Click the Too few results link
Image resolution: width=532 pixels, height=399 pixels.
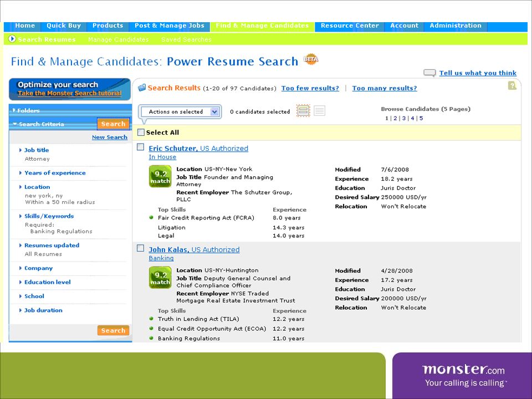click(310, 88)
